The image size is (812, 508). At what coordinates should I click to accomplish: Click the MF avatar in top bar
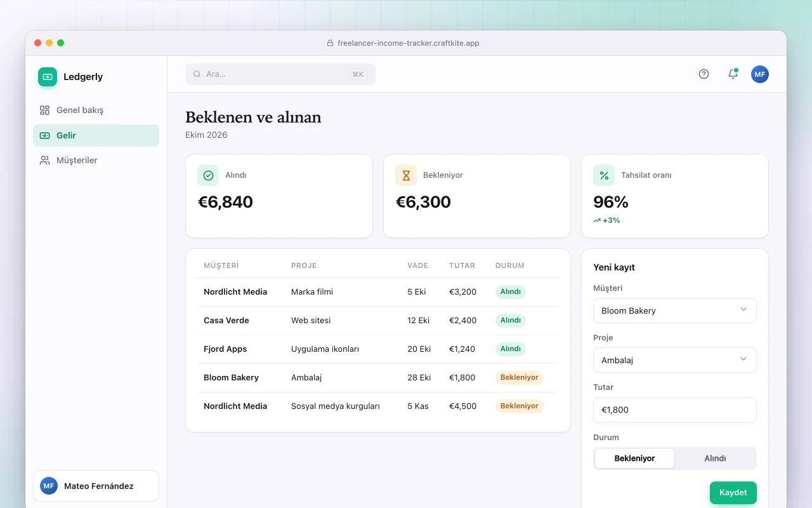[760, 74]
